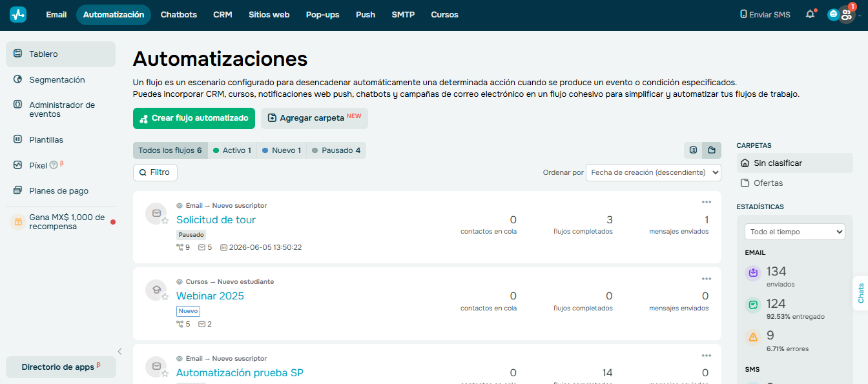Image resolution: width=868 pixels, height=384 pixels.
Task: Click Agregar carpeta button
Action: coord(315,118)
